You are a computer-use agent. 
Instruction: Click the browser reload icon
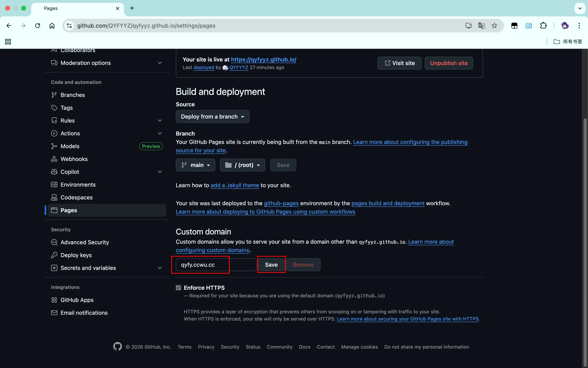pos(37,26)
